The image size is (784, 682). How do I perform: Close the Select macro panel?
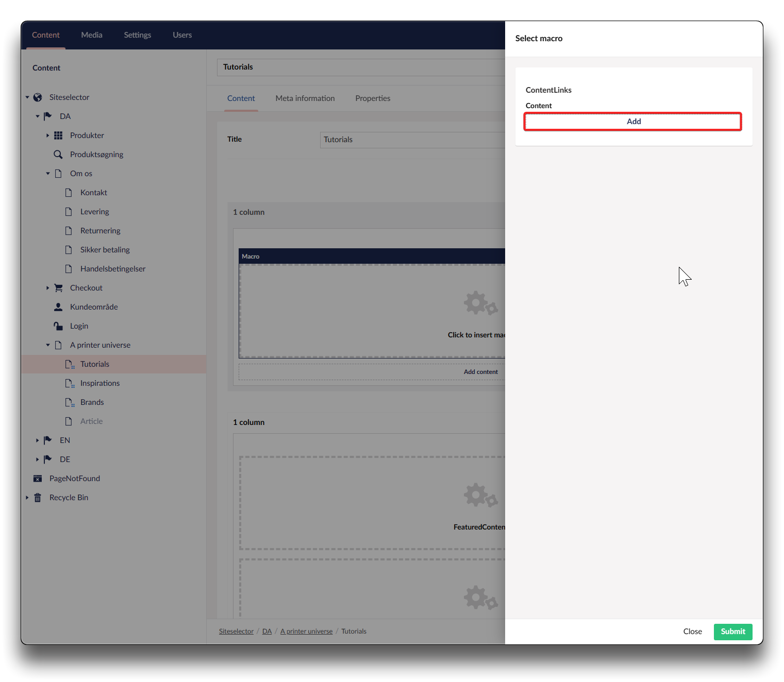692,632
